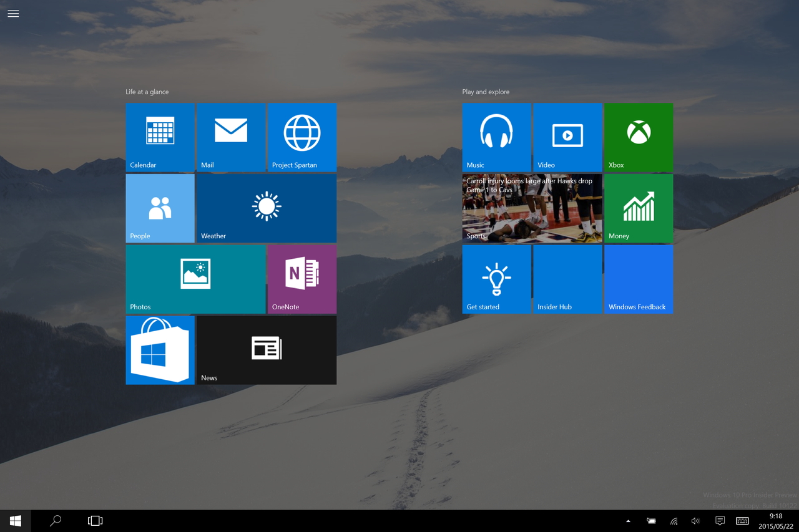799x532 pixels.
Task: Launch the Windows Feedback tile
Action: (639, 279)
